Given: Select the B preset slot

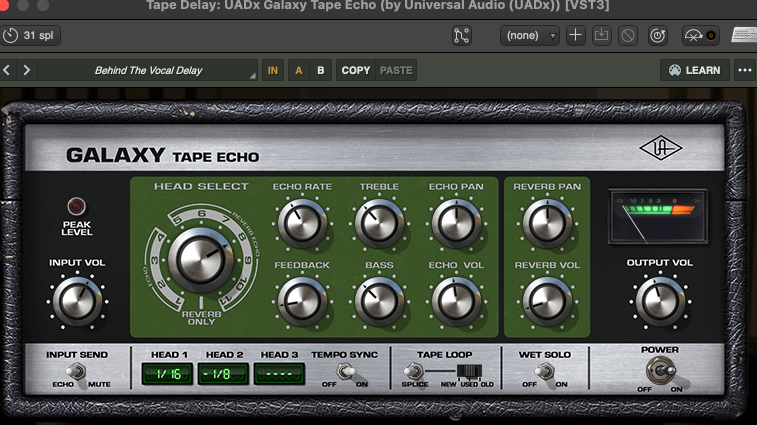Looking at the screenshot, I should pyautogui.click(x=321, y=70).
